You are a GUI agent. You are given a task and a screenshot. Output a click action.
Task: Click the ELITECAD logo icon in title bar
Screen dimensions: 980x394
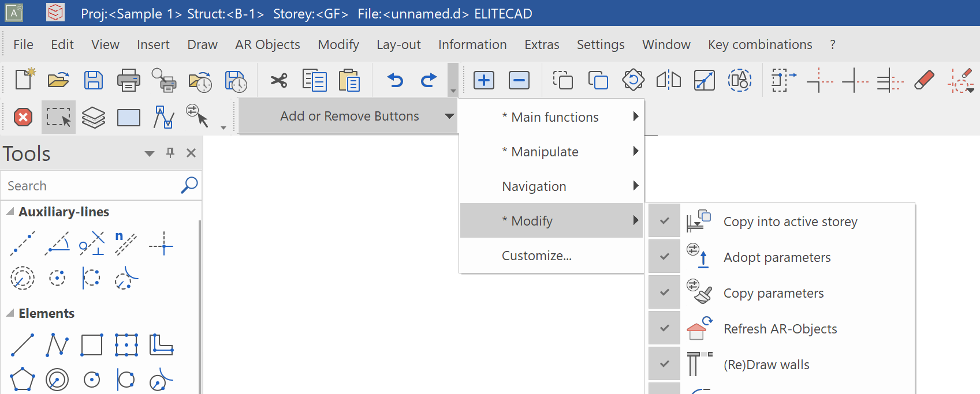click(x=55, y=12)
